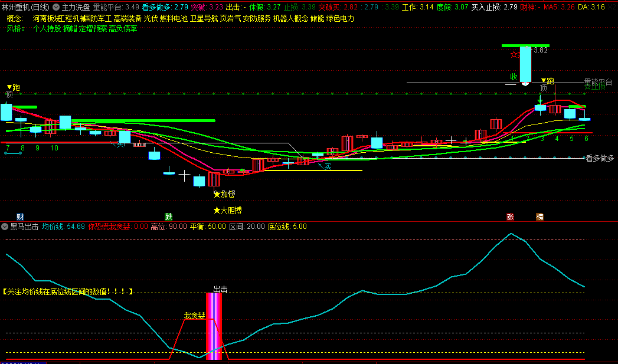Click the 风格: row label
Viewport: 618px width, 364px height.
(x=15, y=28)
